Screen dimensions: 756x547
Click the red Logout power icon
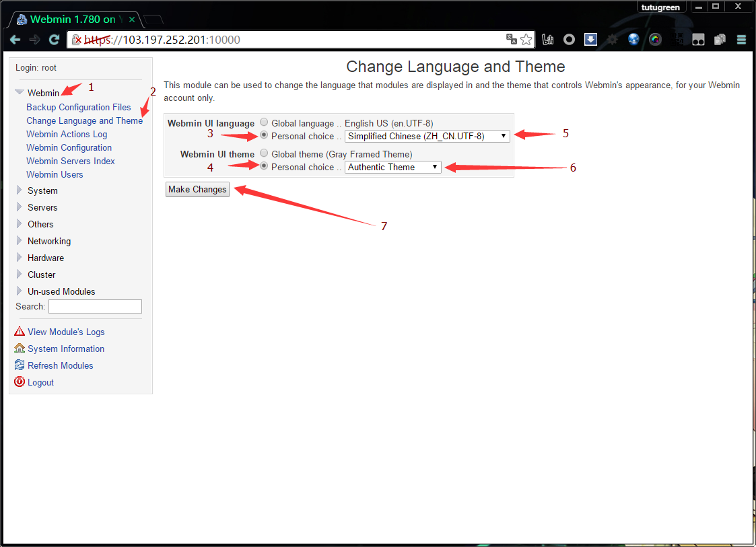[20, 381]
